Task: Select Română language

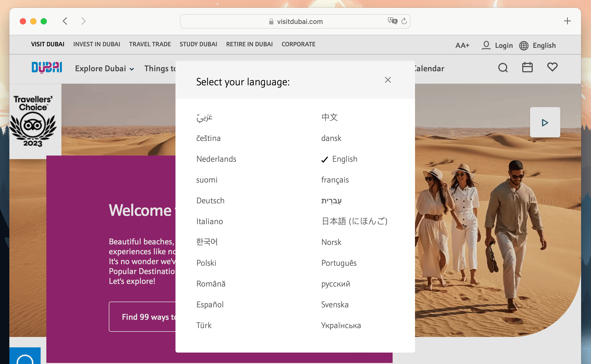Action: pyautogui.click(x=211, y=284)
